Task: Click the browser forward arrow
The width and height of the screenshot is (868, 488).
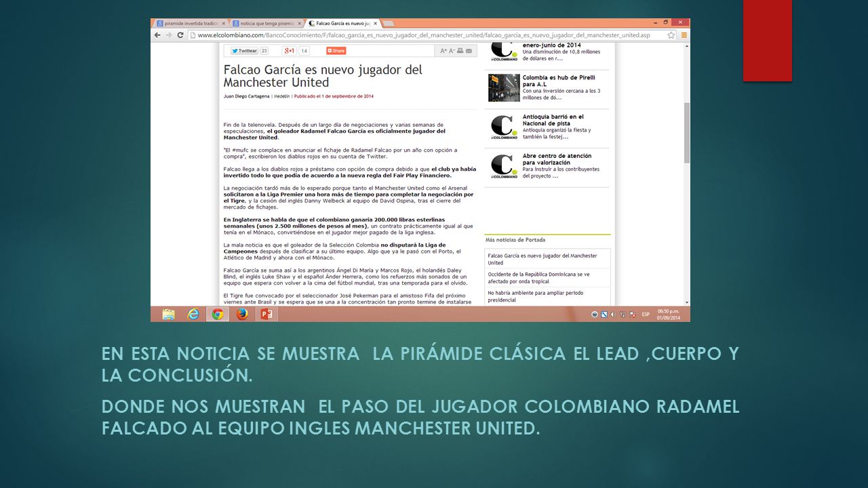Action: click(x=170, y=35)
